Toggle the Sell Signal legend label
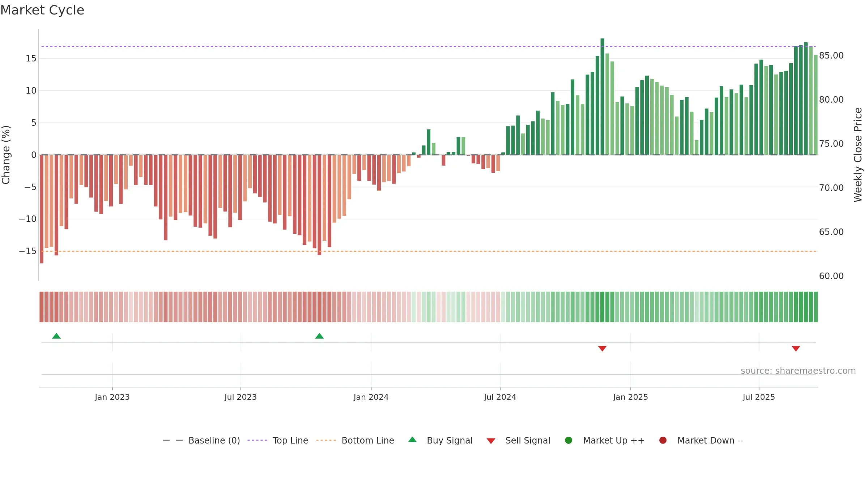This screenshot has height=488, width=868. 528,440
